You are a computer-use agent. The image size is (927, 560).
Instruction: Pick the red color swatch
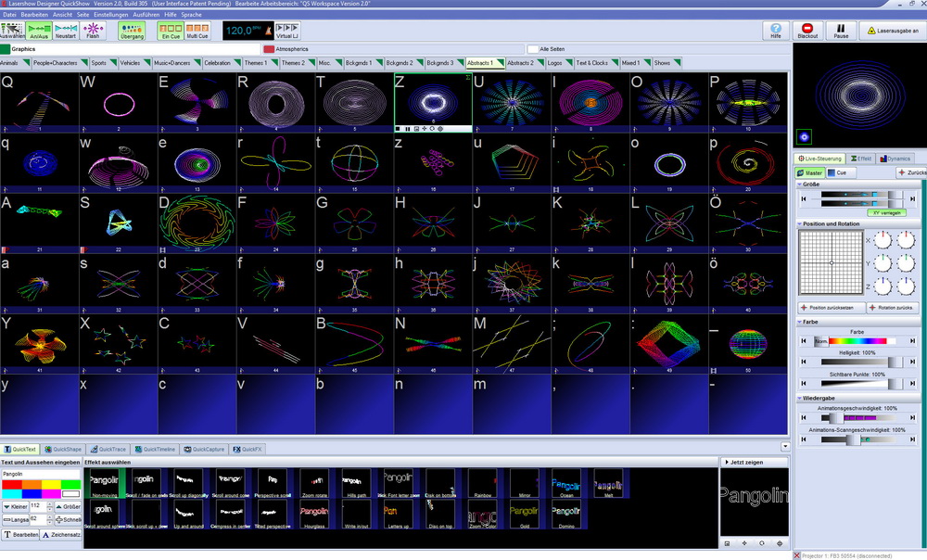(12, 484)
